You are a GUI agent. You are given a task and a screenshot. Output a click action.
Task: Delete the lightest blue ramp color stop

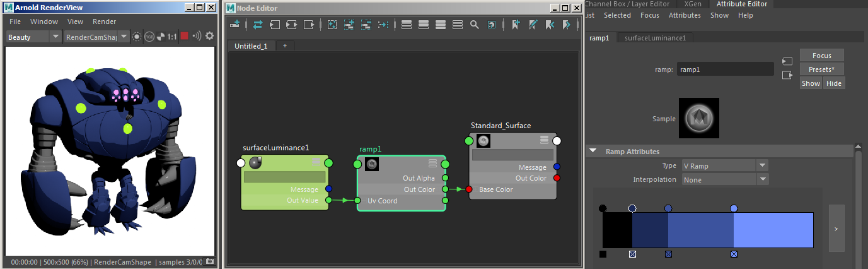(734, 254)
